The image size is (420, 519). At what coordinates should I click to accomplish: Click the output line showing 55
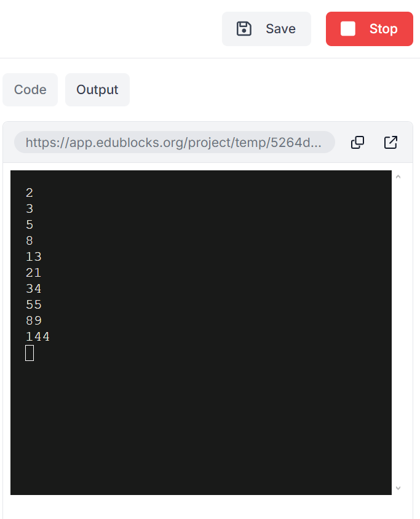coord(34,304)
